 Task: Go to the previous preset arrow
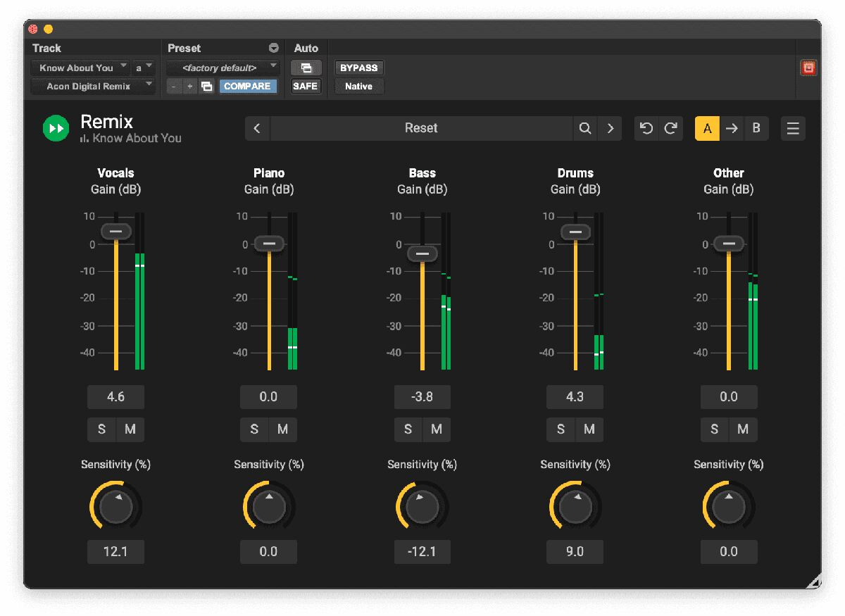tap(257, 128)
